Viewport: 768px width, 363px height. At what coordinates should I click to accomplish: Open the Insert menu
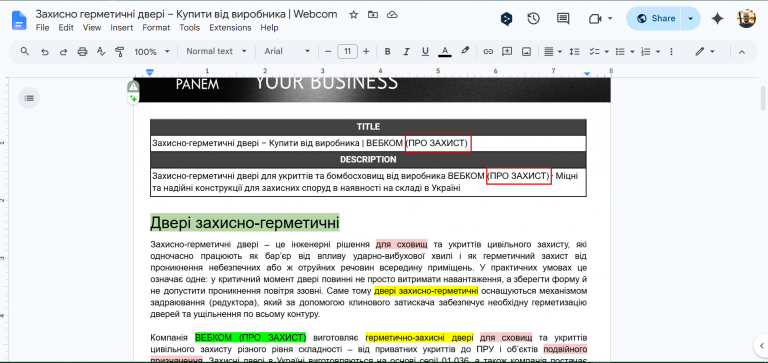click(x=121, y=28)
